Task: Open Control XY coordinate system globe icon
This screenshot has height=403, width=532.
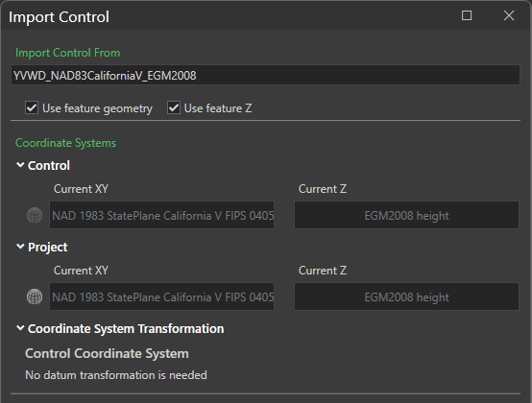Action: coord(35,215)
